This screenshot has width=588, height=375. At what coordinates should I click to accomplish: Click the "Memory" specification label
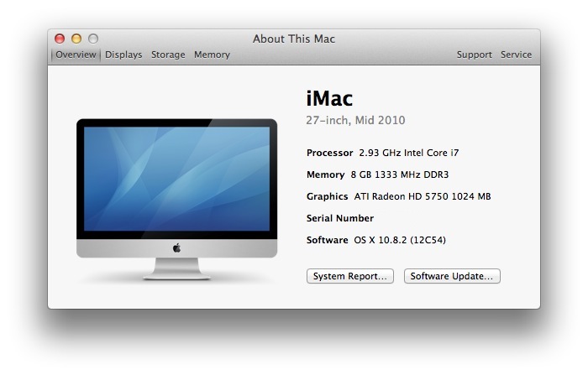pyautogui.click(x=326, y=174)
